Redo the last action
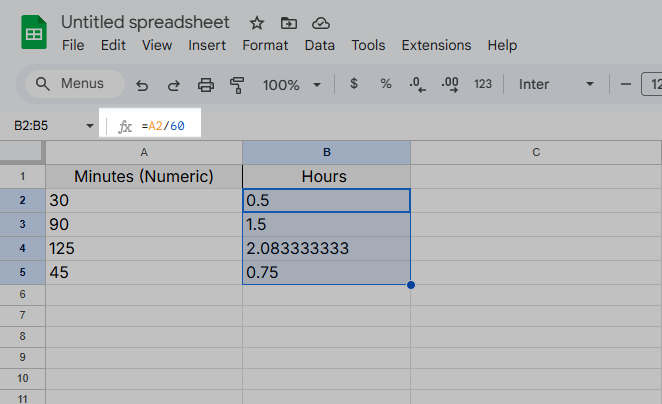 pos(174,85)
